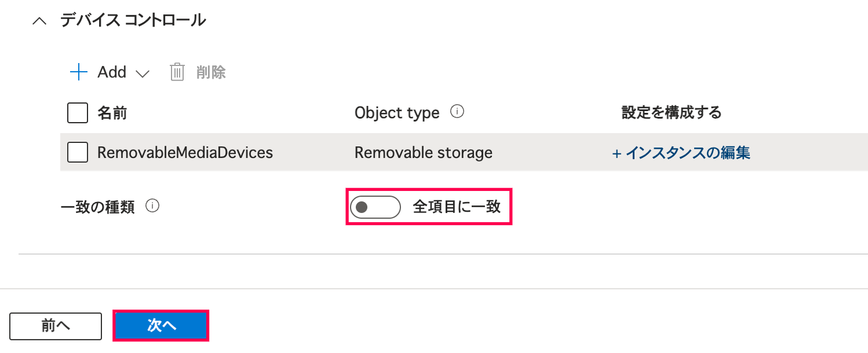Click the plus Add icon

pos(78,72)
